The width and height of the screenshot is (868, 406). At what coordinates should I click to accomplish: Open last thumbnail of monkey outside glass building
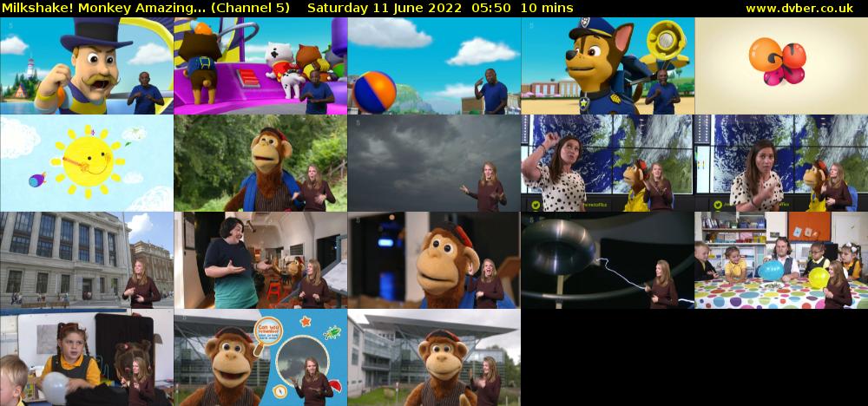(x=434, y=357)
